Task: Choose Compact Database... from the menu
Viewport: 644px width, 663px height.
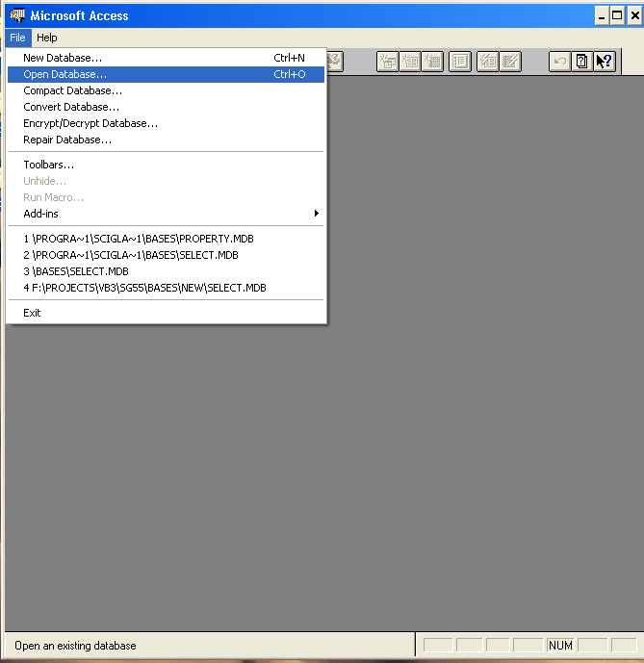Action: click(166, 90)
